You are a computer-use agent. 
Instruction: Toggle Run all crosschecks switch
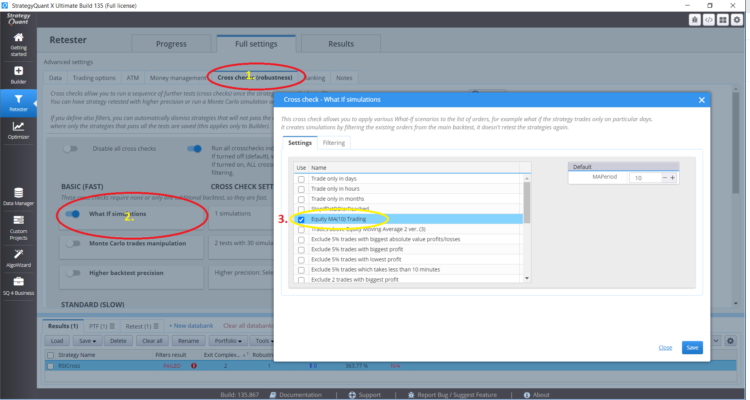(194, 149)
